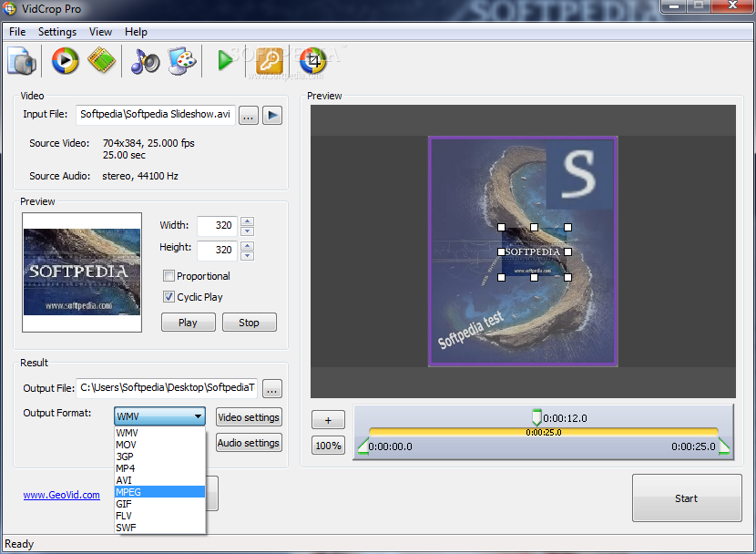Image resolution: width=756 pixels, height=554 pixels.
Task: Click the key registration icon
Action: point(269,61)
